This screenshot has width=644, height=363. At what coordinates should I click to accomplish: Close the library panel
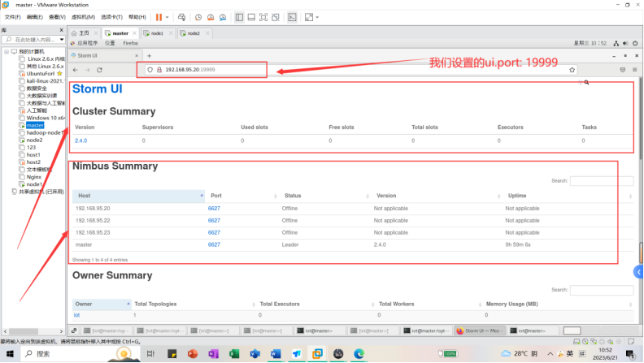(x=61, y=30)
